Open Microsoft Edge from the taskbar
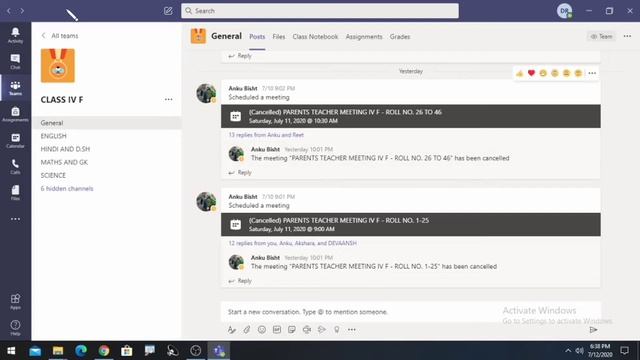 click(81, 351)
